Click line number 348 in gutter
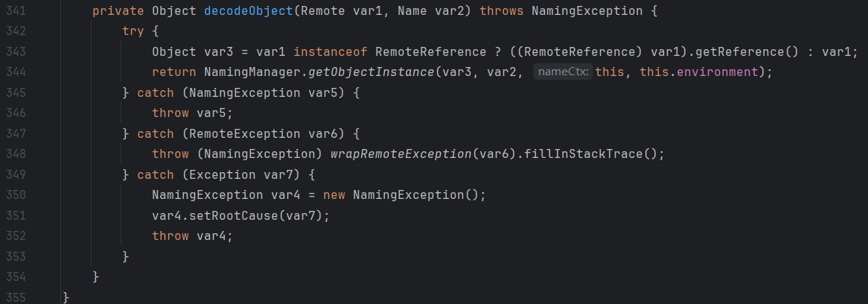The height and width of the screenshot is (304, 868). 16,154
